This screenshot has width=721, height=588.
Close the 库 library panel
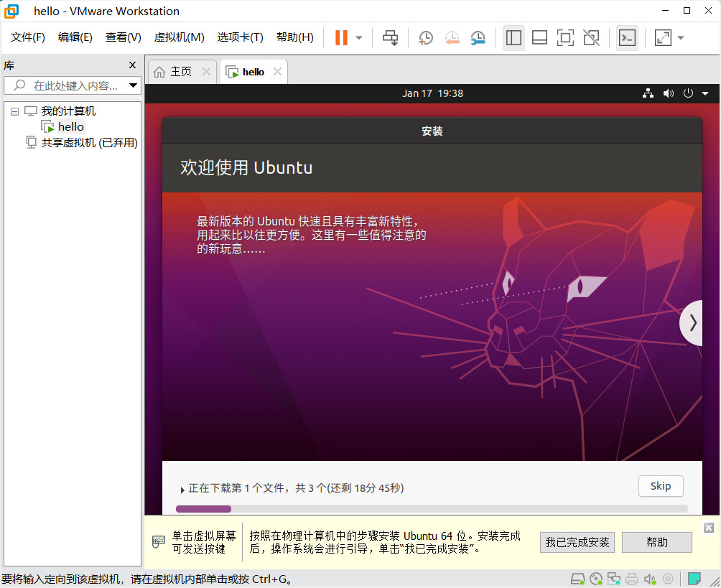coord(132,65)
